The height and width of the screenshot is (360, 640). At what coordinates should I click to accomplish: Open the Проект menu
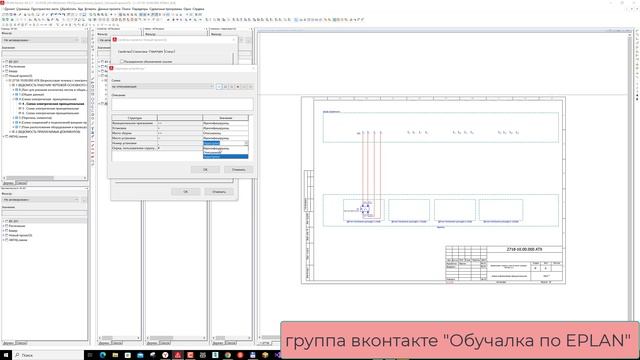click(x=8, y=9)
